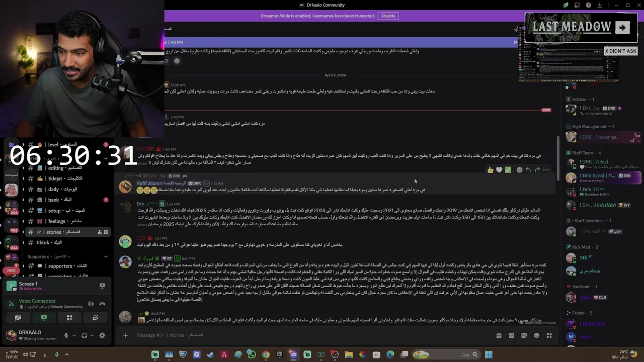The image size is (644, 362).
Task: Add heart reaction to hovered message
Action: (x=499, y=170)
